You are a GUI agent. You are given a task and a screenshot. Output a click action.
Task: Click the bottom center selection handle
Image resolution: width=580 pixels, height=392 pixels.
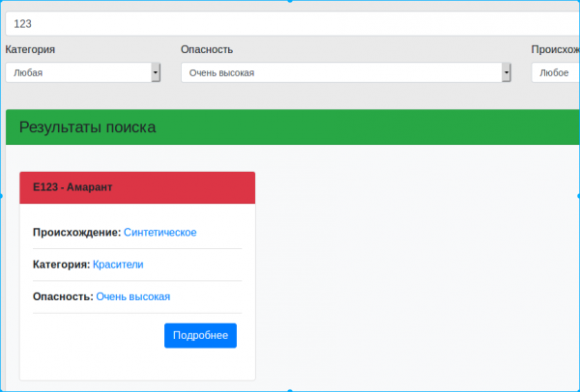click(290, 389)
